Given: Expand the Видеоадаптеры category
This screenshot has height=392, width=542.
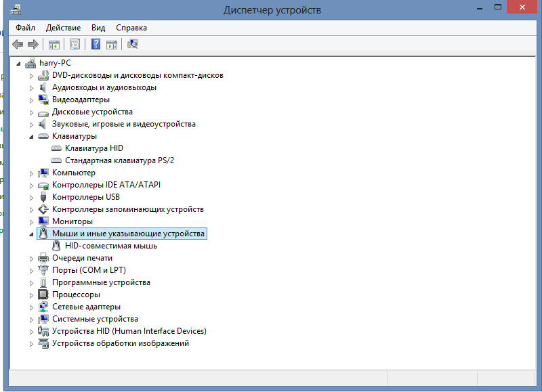Looking at the screenshot, I should tap(31, 100).
